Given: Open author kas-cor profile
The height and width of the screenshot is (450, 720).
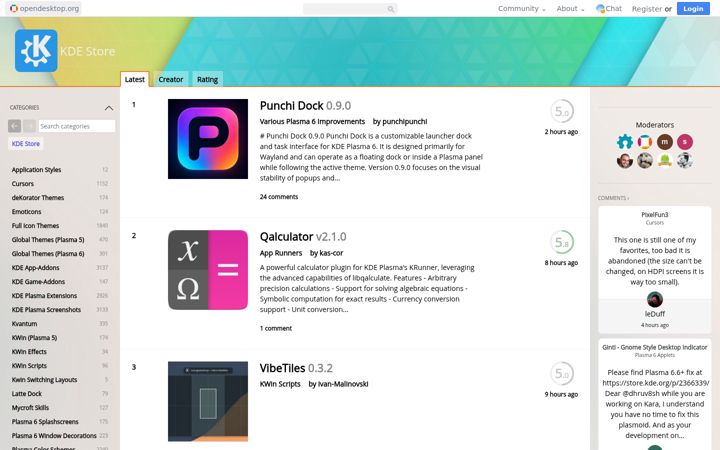Looking at the screenshot, I should point(331,253).
